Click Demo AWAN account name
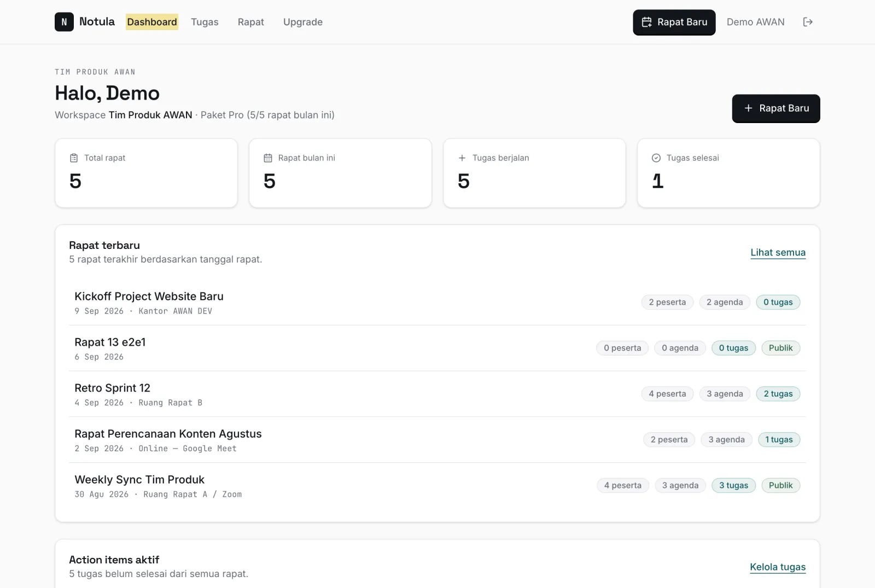The height and width of the screenshot is (588, 875). point(755,22)
